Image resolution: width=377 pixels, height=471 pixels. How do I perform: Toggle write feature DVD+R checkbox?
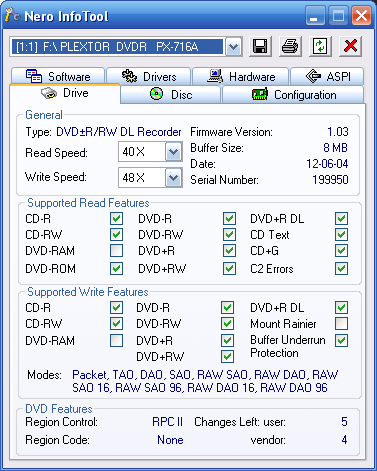(x=227, y=340)
